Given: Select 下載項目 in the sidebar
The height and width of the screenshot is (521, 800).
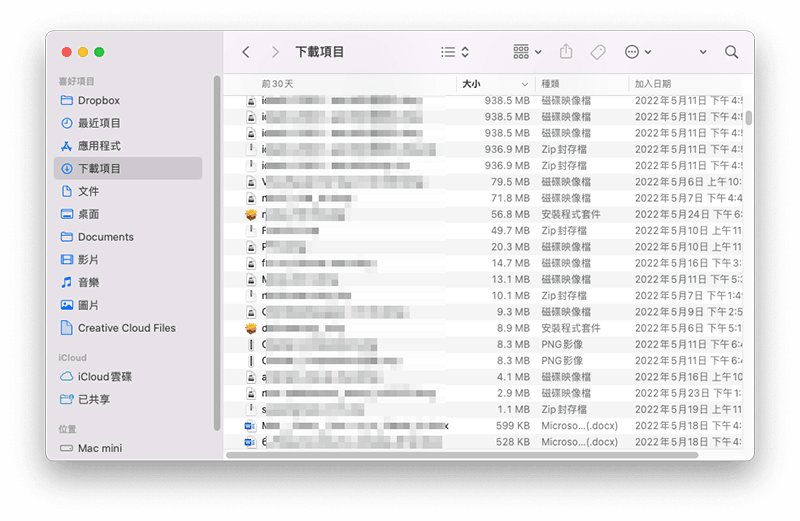Looking at the screenshot, I should point(128,168).
